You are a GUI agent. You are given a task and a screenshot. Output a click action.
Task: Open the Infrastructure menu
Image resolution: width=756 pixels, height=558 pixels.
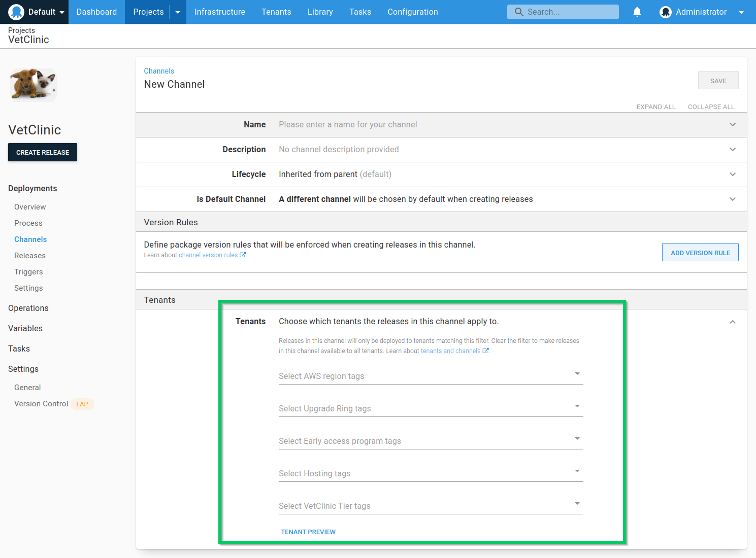click(219, 12)
